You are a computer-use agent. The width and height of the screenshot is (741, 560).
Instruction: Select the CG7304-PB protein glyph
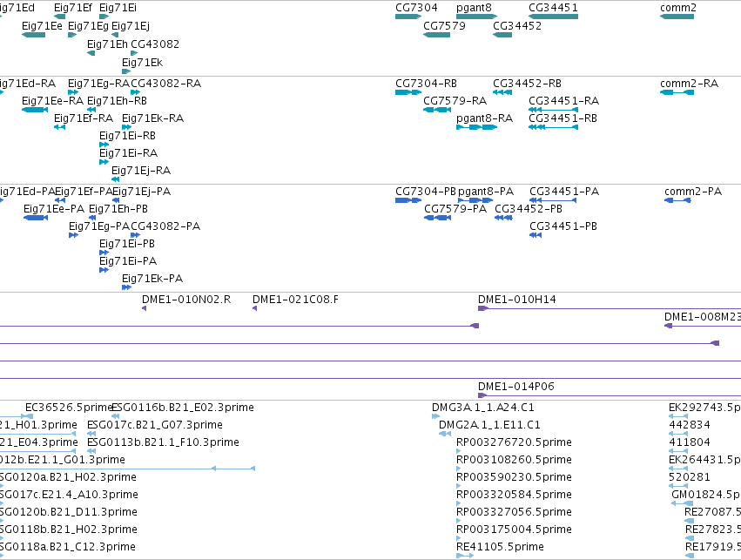[x=408, y=200]
